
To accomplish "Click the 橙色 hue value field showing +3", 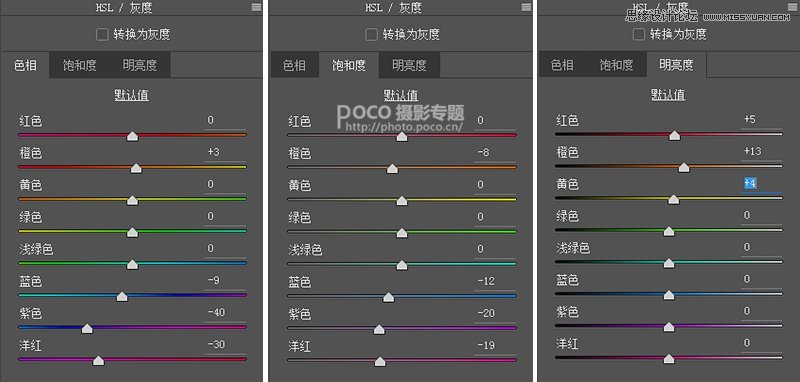I will pyautogui.click(x=225, y=153).
